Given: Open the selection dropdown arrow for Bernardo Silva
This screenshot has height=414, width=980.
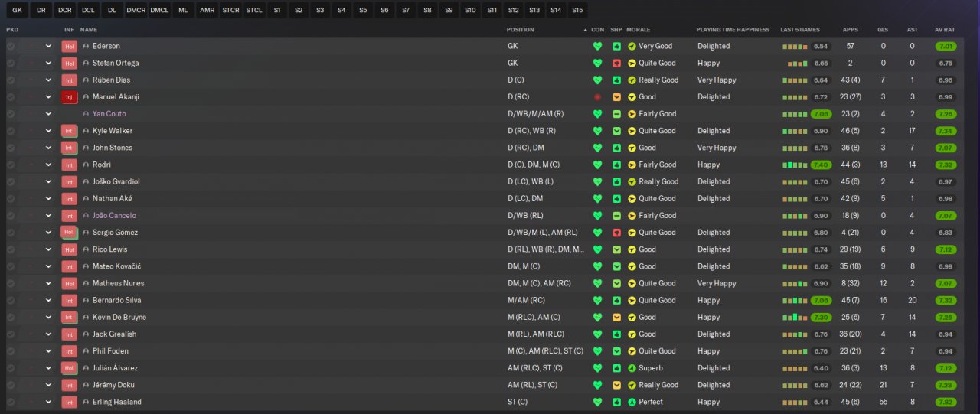Looking at the screenshot, I should 48,300.
